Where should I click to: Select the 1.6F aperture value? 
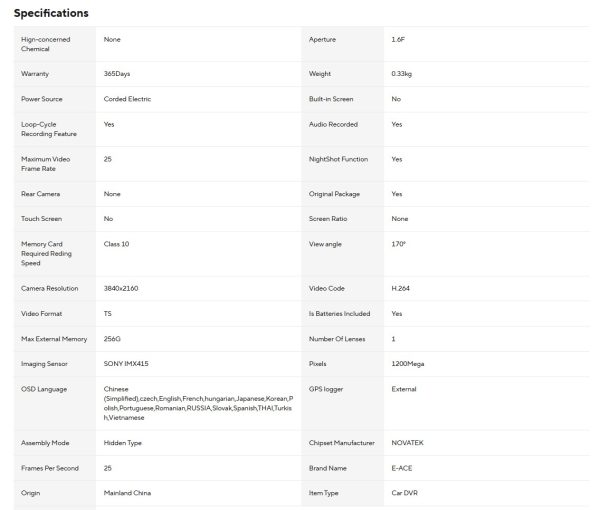tap(399, 39)
